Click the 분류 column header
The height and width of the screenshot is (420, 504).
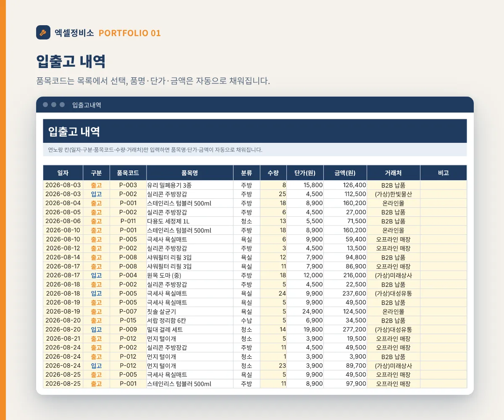[x=247, y=173]
